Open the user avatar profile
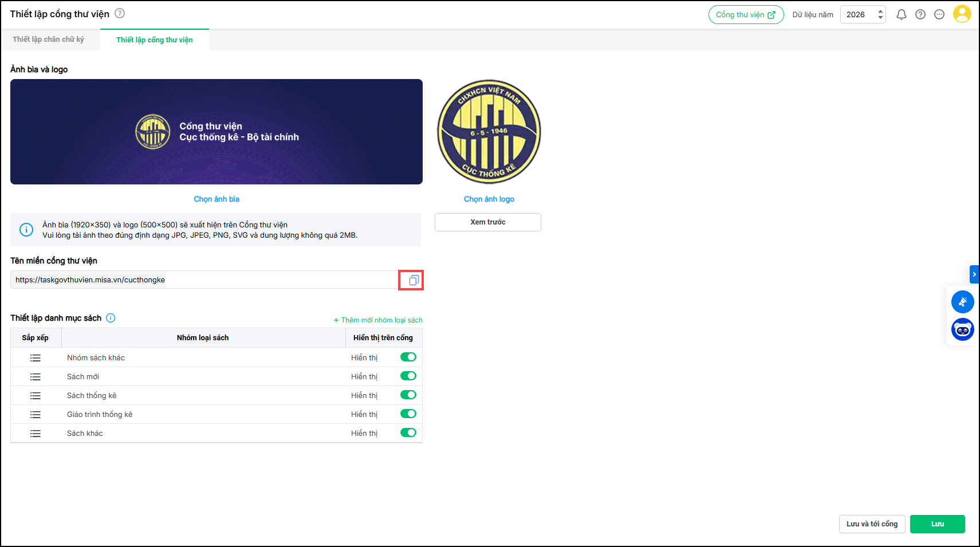Screen dimensions: 980x547 pos(962,14)
